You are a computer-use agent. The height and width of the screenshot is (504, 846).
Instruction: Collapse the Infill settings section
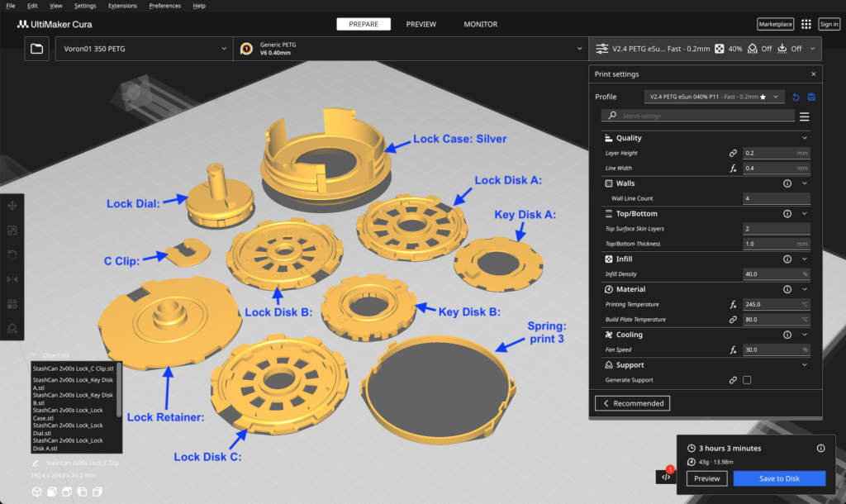tap(805, 259)
